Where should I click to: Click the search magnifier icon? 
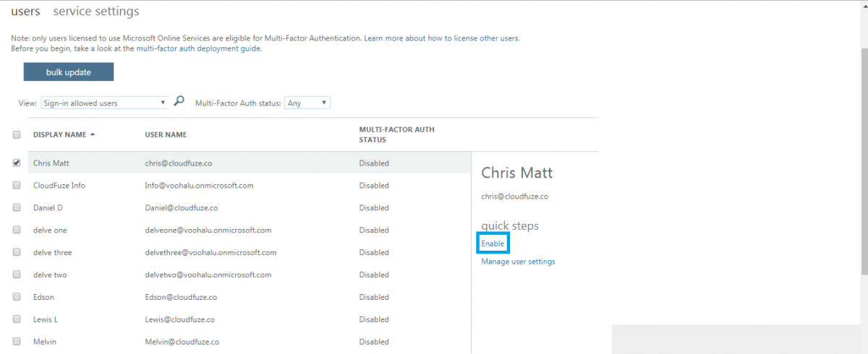[179, 102]
